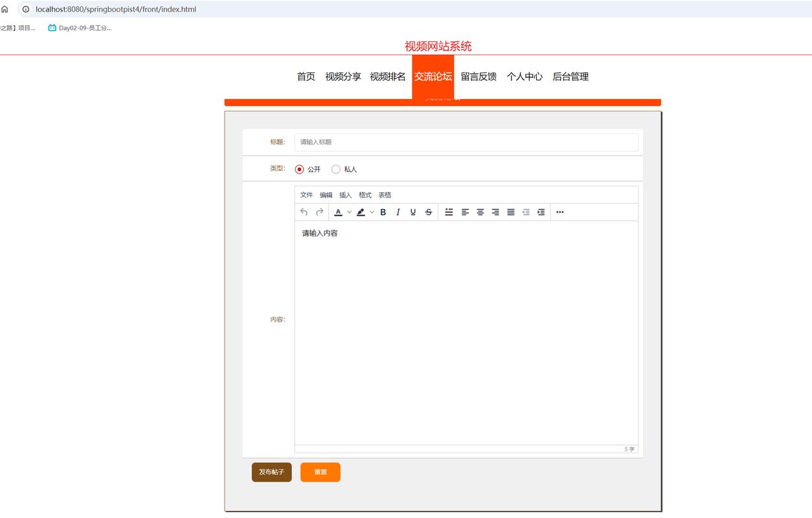This screenshot has width=812, height=518.
Task: Justify text alignment
Action: (511, 212)
